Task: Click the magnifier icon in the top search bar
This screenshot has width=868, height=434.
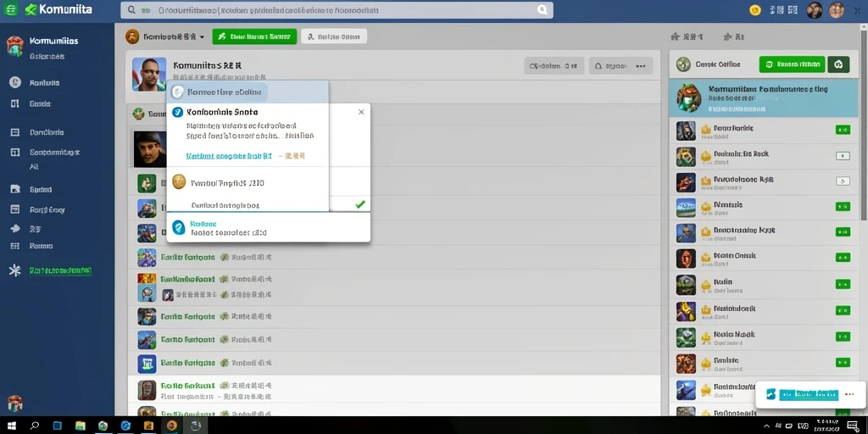Action: (x=131, y=10)
